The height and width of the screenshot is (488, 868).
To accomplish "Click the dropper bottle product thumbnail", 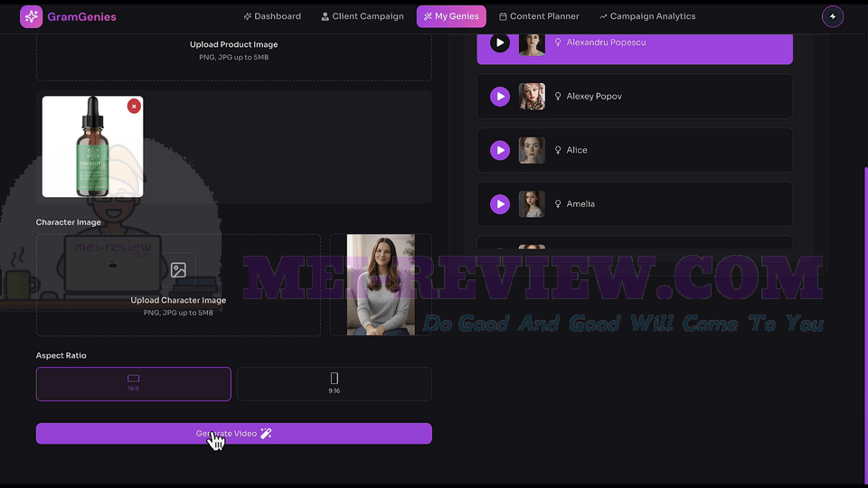I will point(92,146).
